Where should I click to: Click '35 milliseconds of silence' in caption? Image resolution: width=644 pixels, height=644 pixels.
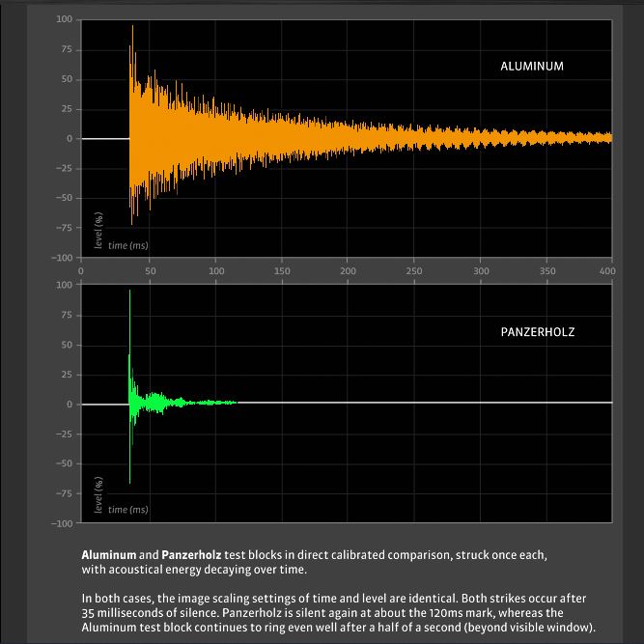[x=151, y=613]
